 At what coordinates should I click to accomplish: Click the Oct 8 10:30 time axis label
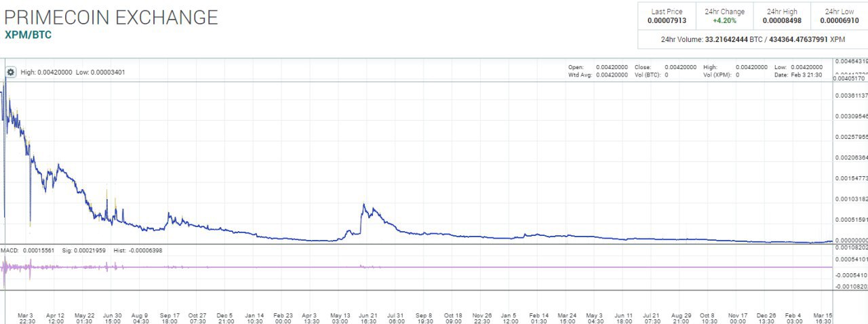click(707, 319)
